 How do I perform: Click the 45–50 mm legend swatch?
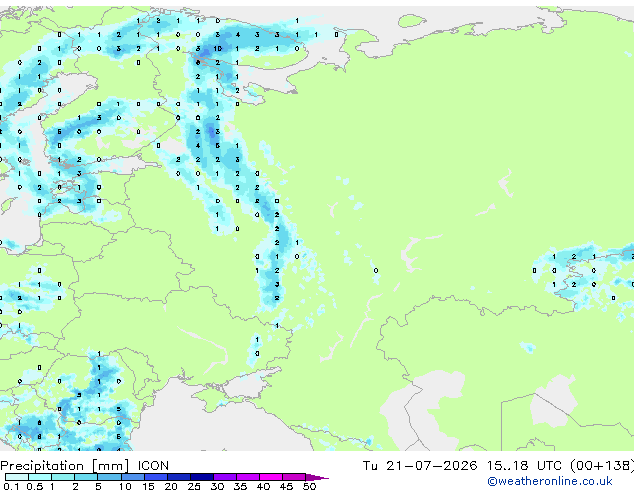point(294,477)
